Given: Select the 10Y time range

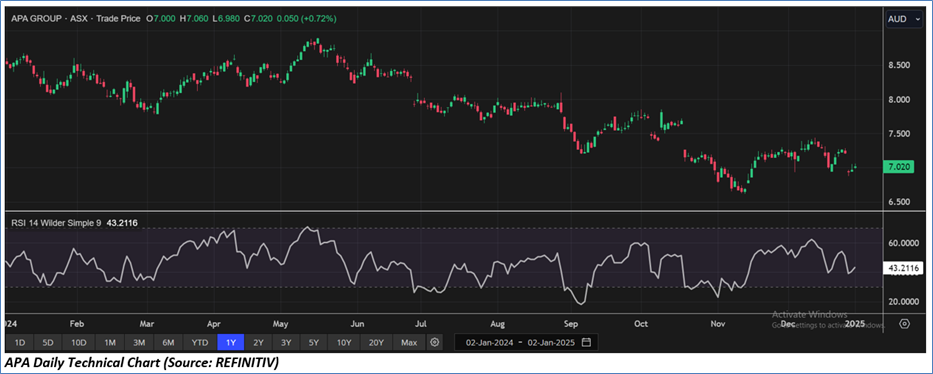Looking at the screenshot, I should click(x=343, y=342).
